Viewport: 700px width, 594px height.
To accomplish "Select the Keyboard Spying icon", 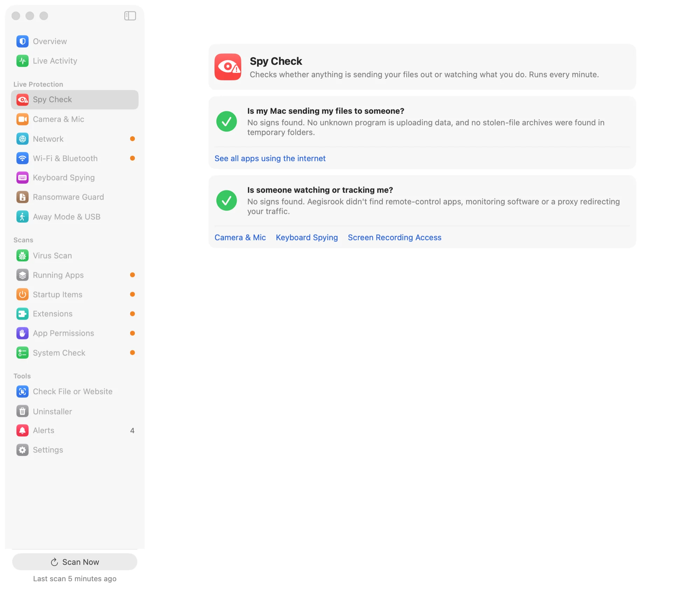I will pyautogui.click(x=22, y=178).
